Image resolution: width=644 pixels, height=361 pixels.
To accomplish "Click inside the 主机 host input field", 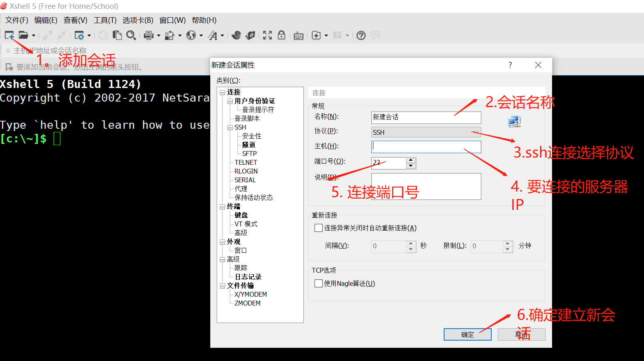I will point(426,147).
